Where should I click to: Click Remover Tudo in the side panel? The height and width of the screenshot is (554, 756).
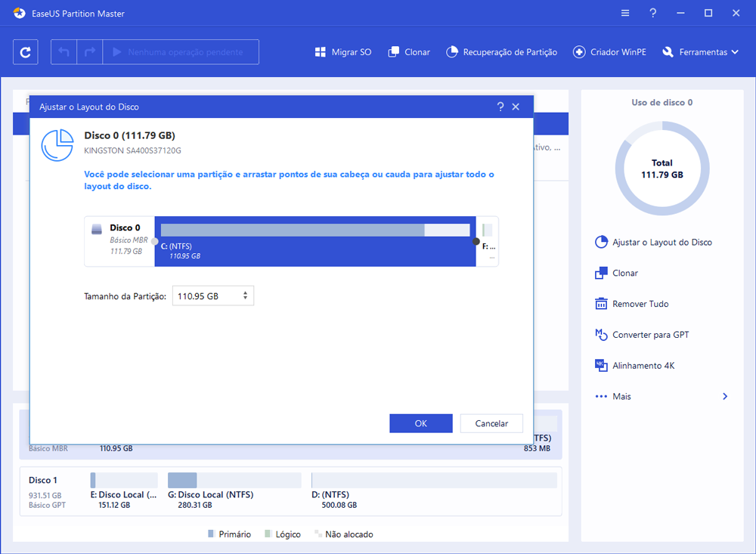(640, 304)
